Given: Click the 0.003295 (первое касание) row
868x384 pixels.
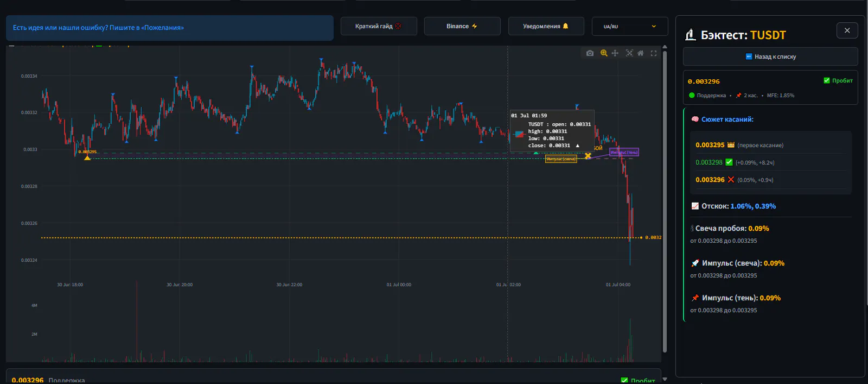Looking at the screenshot, I should tap(770, 145).
